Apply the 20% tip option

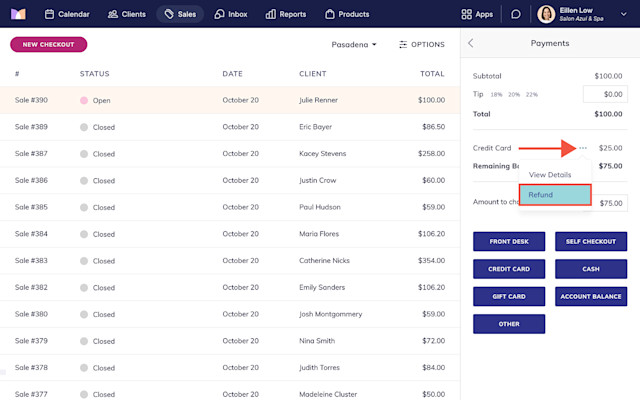coord(514,95)
